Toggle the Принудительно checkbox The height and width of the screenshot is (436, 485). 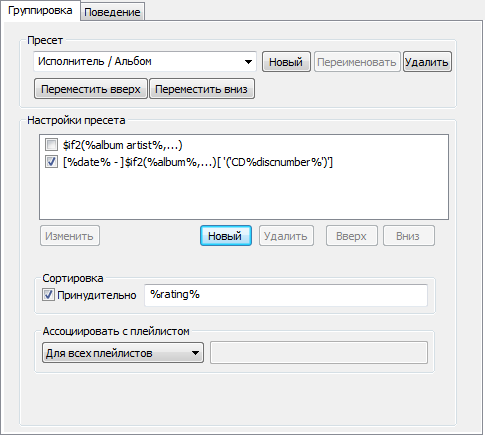point(48,295)
